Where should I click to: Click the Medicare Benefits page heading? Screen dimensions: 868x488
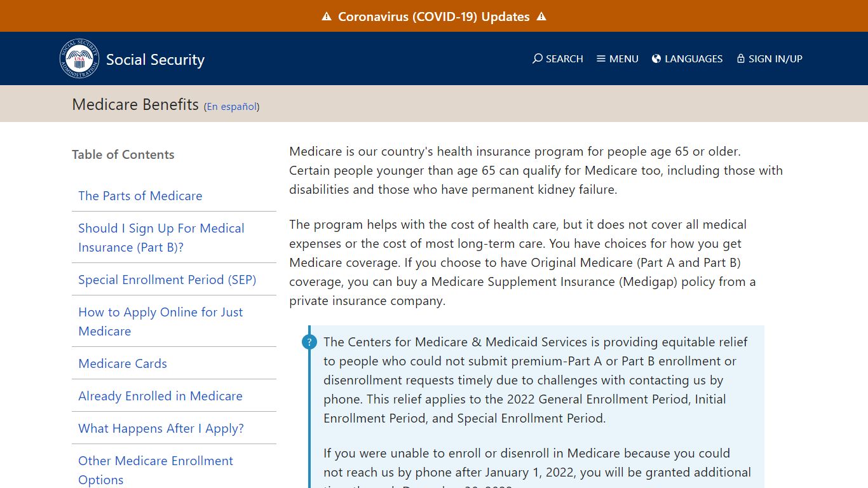(135, 104)
